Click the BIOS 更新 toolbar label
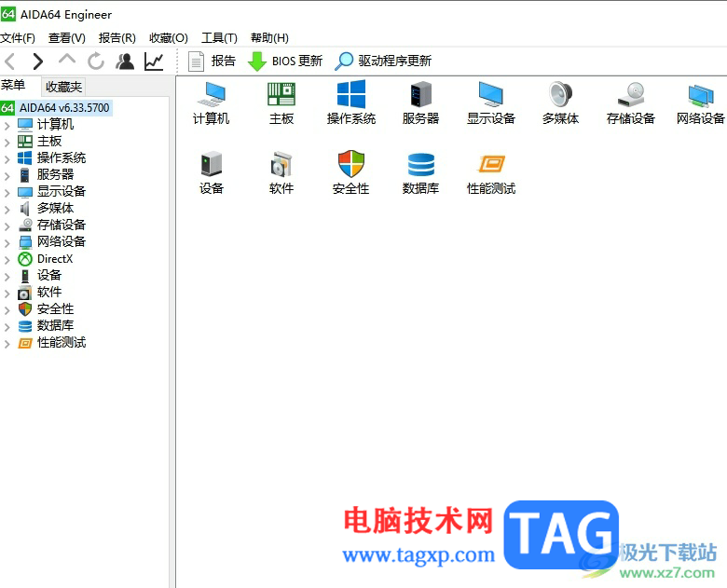This screenshot has width=727, height=588. pos(297,61)
